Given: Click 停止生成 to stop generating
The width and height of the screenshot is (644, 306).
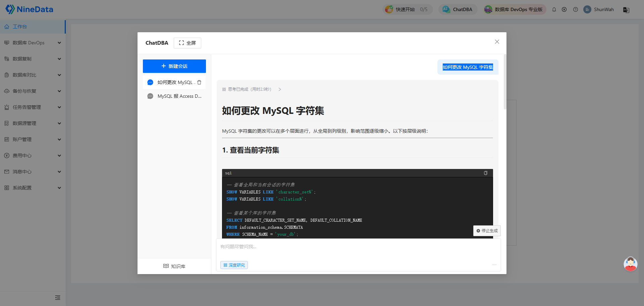Looking at the screenshot, I should (487, 231).
